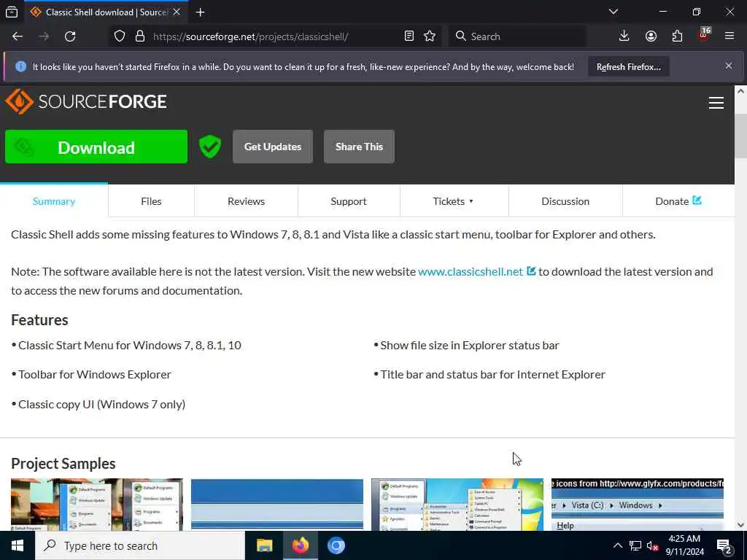This screenshot has height=560, width=747.
Task: Click the site padlock icon
Action: tap(140, 36)
